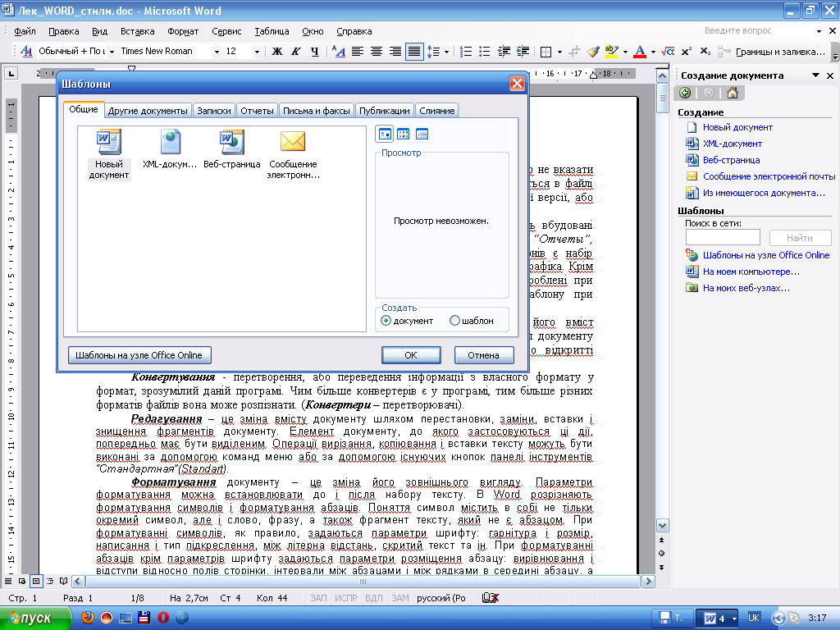The width and height of the screenshot is (840, 630).
Task: Open highlight color dropdown arrow
Action: click(x=625, y=52)
